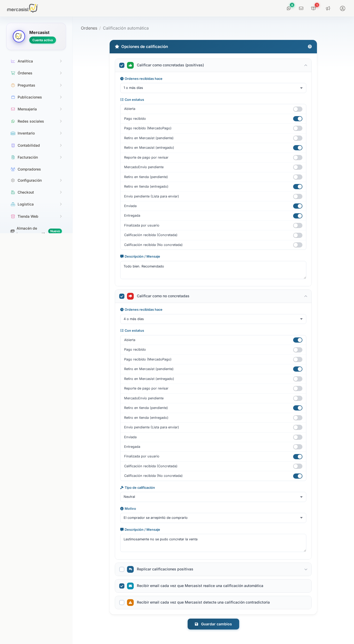
Task: Click the green thumbs-up icon for concretadas
Action: click(x=130, y=65)
